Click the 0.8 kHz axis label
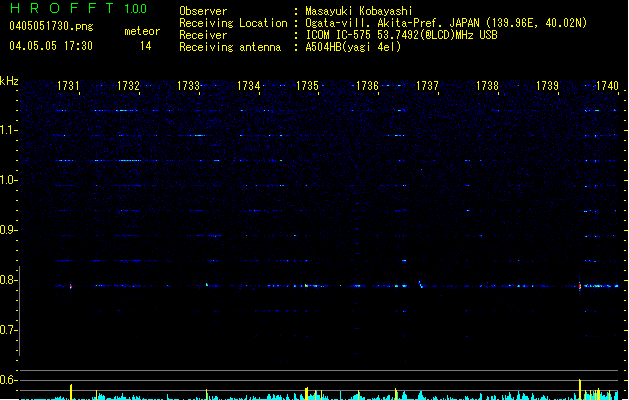 (8, 280)
